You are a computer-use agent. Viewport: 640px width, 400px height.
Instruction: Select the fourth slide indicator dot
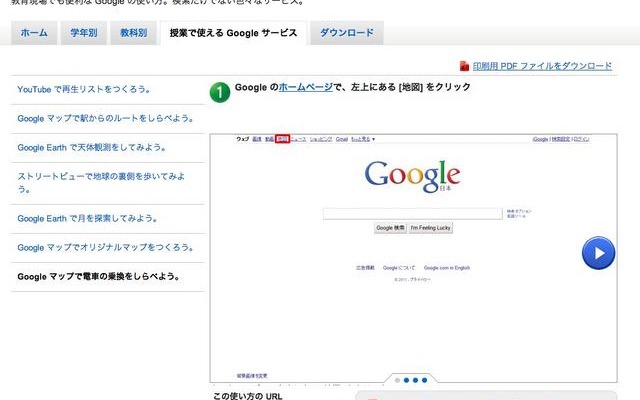tap(424, 380)
